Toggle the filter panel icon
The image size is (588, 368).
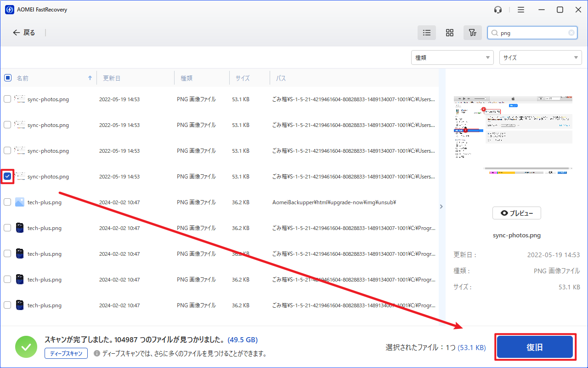pyautogui.click(x=473, y=33)
